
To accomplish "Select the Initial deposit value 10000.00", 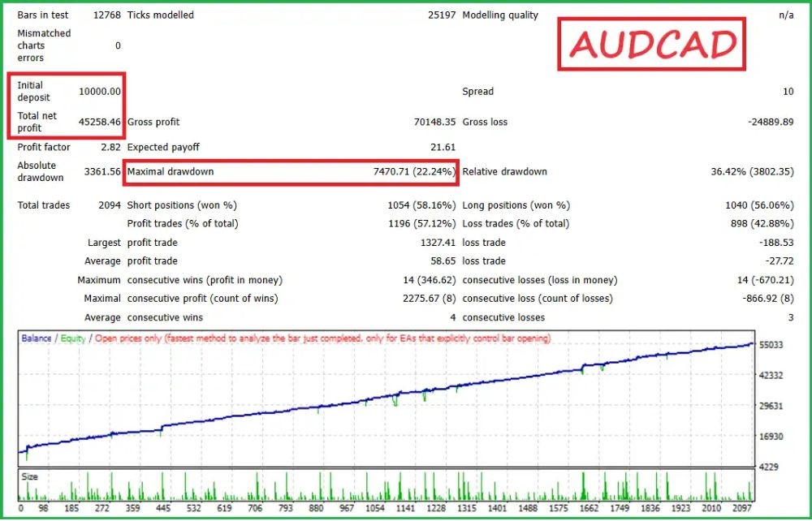I will pos(100,92).
